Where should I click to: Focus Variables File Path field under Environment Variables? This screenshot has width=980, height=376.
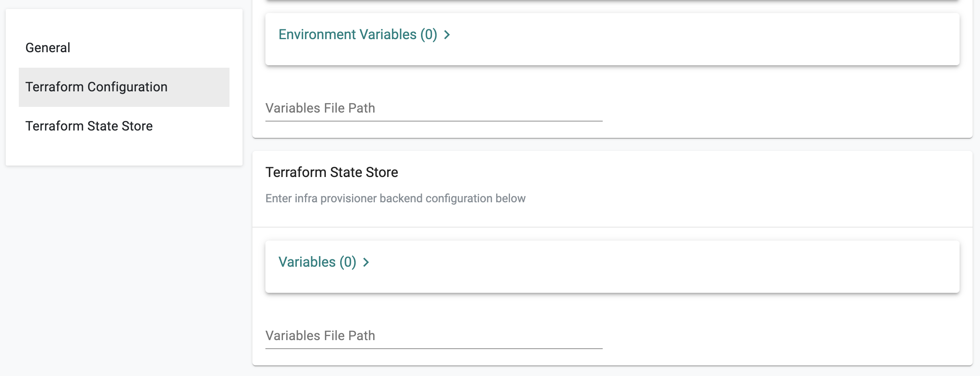434,108
